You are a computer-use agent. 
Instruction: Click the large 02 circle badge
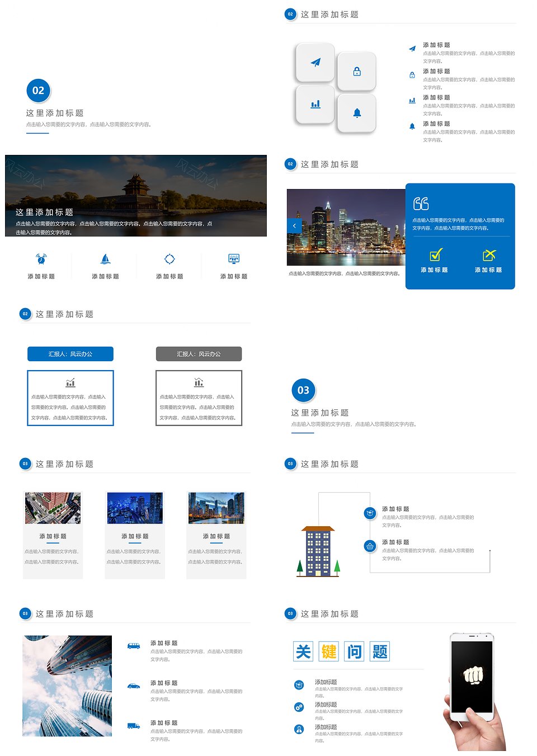click(x=38, y=90)
